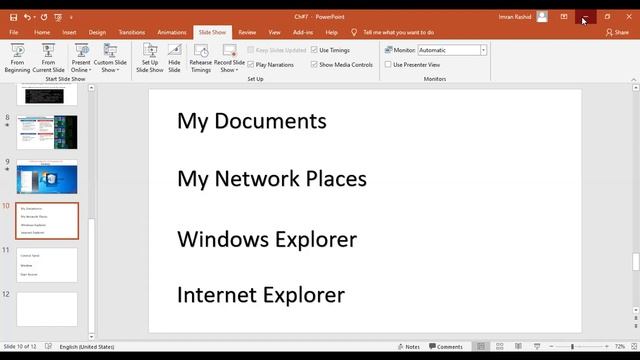
Task: Open the Help tab
Action: pos(331,32)
